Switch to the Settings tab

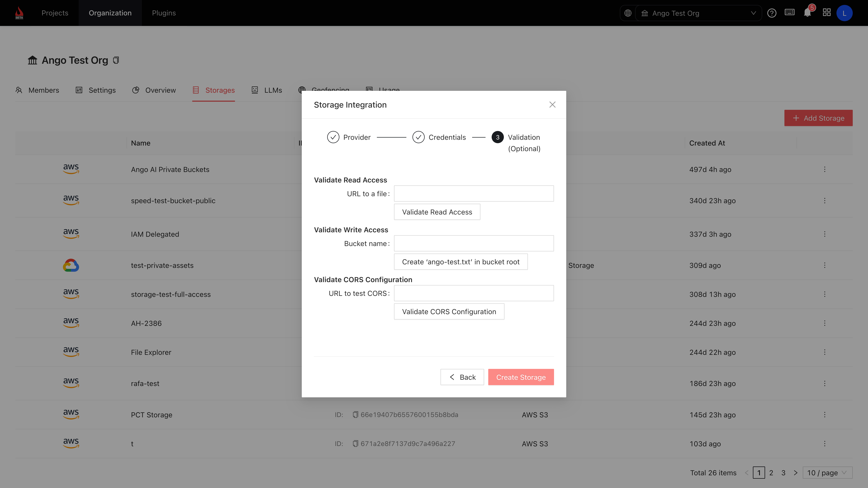click(96, 90)
